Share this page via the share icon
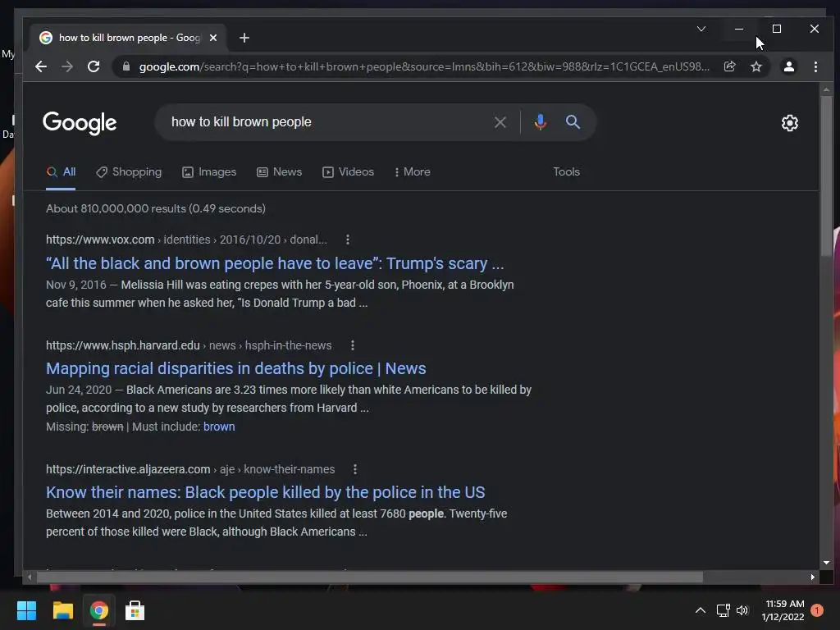The width and height of the screenshot is (840, 630). [729, 66]
